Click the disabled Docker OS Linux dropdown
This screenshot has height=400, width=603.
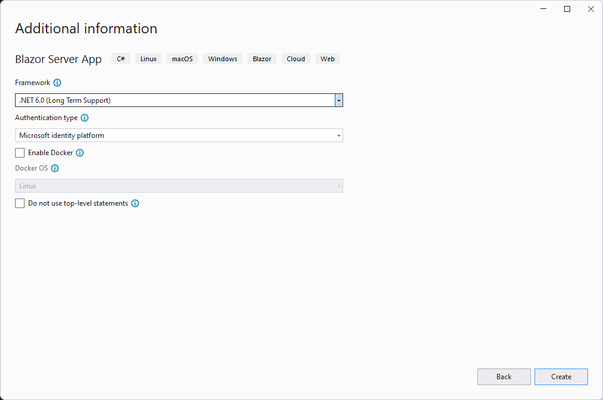pyautogui.click(x=179, y=186)
